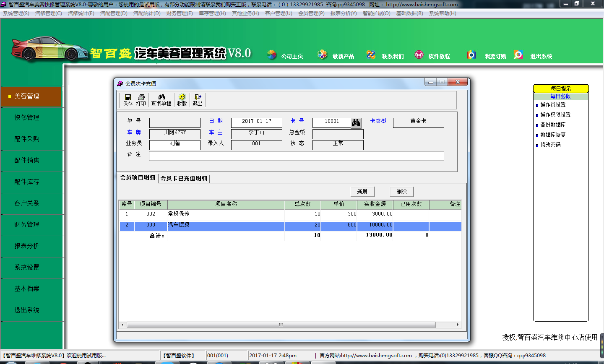
Task: Open 操作员设置 daily tip link
Action: pyautogui.click(x=552, y=105)
